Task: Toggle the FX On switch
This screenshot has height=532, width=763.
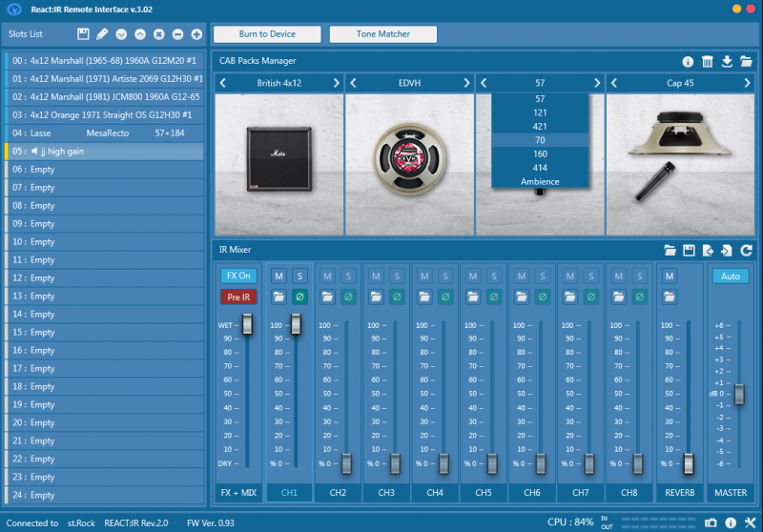Action: (x=238, y=276)
